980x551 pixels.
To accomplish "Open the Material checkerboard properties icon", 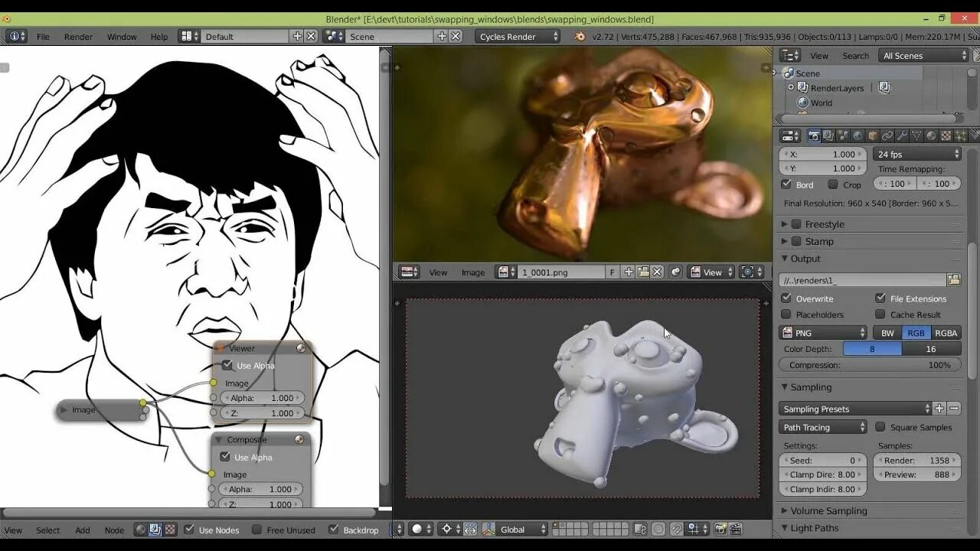I will tap(946, 135).
